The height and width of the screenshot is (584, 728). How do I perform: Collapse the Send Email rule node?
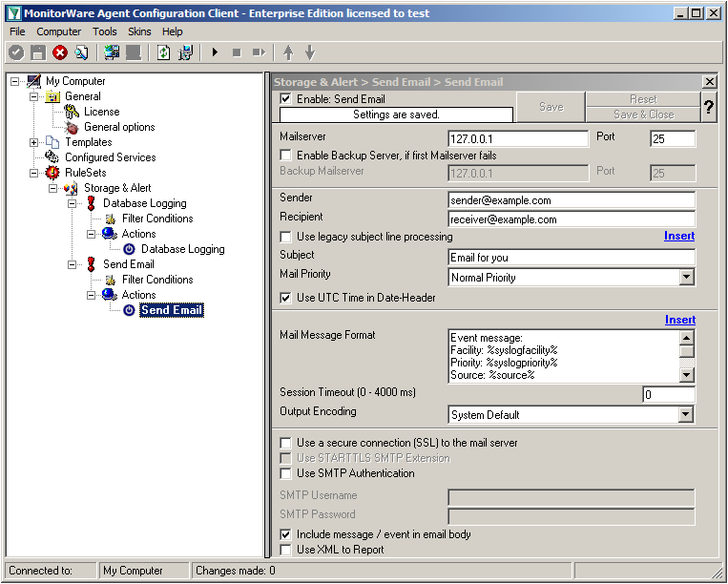point(72,264)
